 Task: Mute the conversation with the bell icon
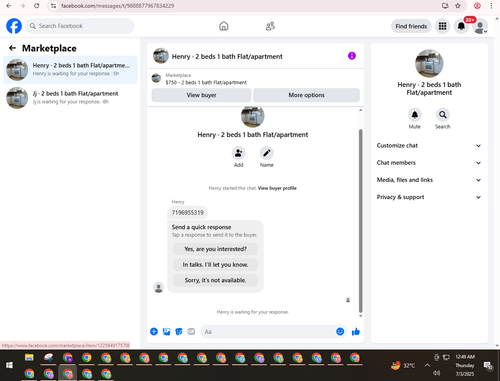coord(415,115)
